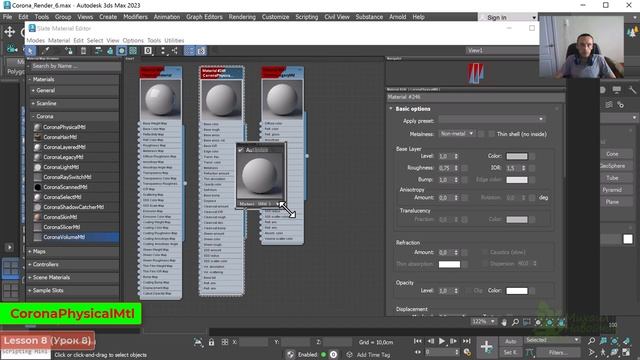640x360 pixels.
Task: Open the Metalness Non-metal dropdown
Action: click(457, 133)
